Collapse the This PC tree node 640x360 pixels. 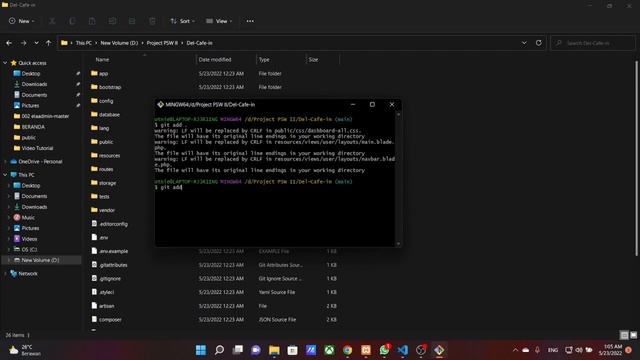tap(5, 175)
